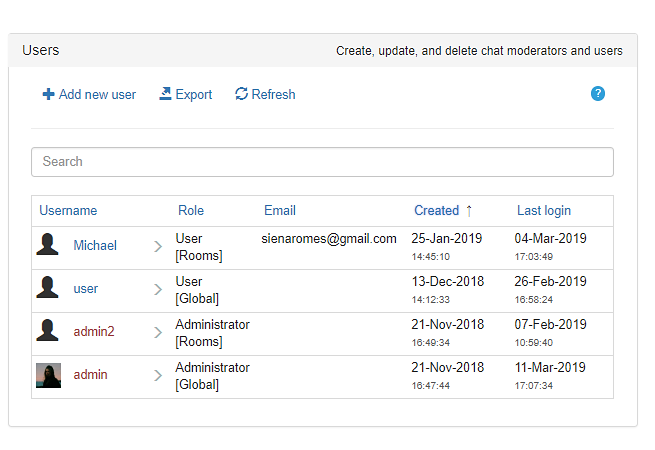Export the user list
The height and width of the screenshot is (450, 655).
(186, 95)
